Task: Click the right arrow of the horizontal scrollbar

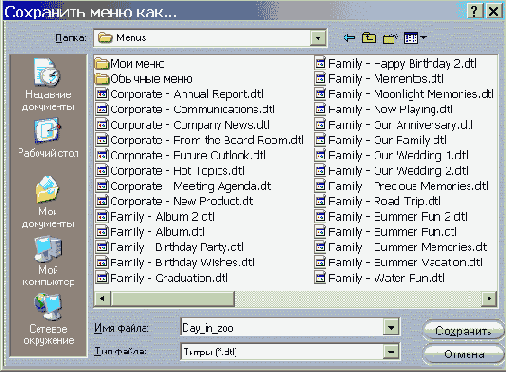Action: [x=489, y=298]
